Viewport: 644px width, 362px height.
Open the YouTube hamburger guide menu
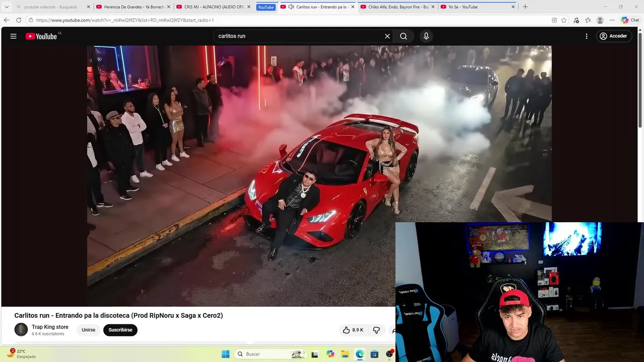[14, 36]
